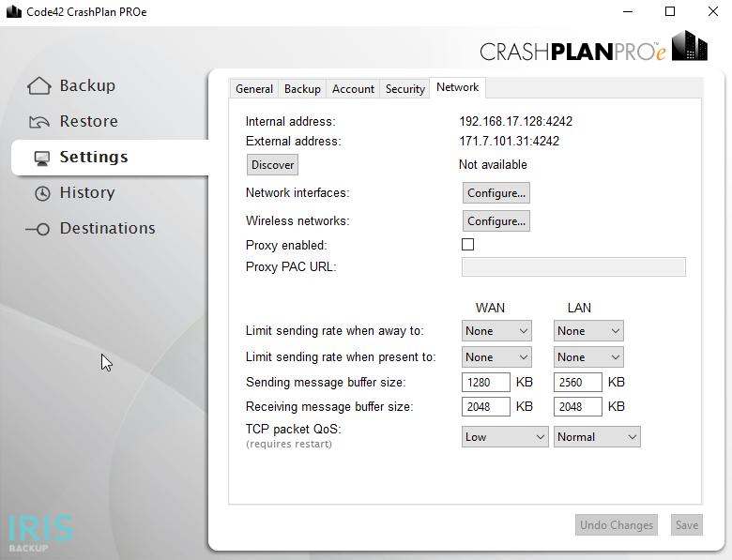Click the Backup house icon in sidebar
This screenshot has height=560, width=732.
tap(38, 86)
